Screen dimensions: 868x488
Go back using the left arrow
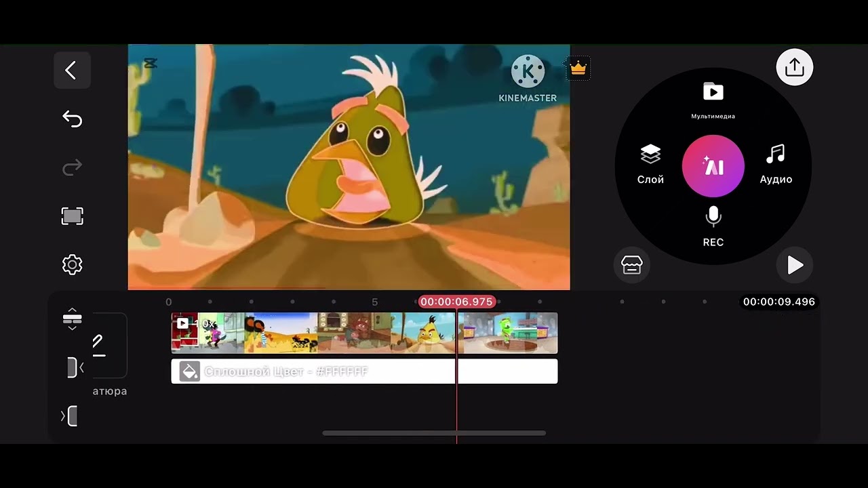point(72,70)
